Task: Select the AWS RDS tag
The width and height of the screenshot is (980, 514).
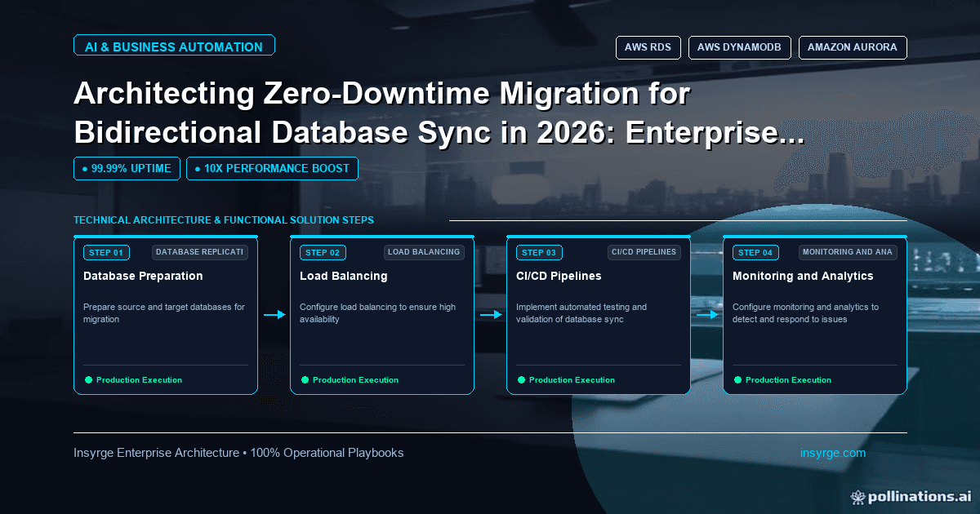Action: point(648,47)
